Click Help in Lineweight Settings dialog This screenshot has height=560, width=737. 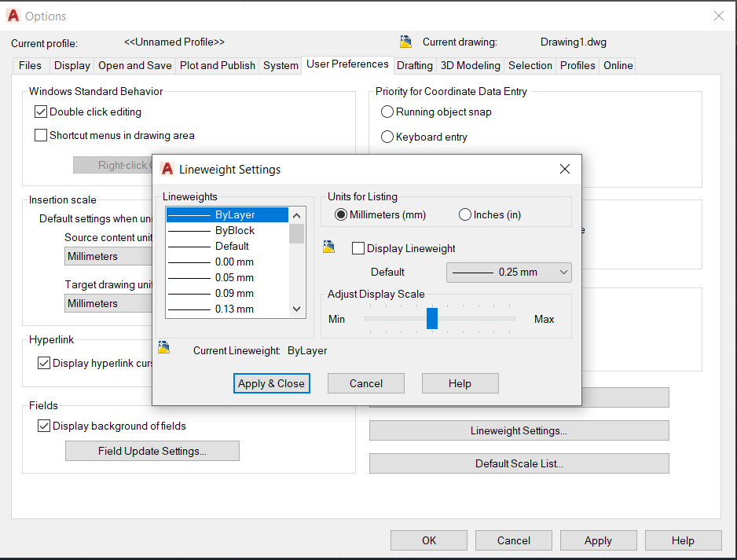click(460, 383)
